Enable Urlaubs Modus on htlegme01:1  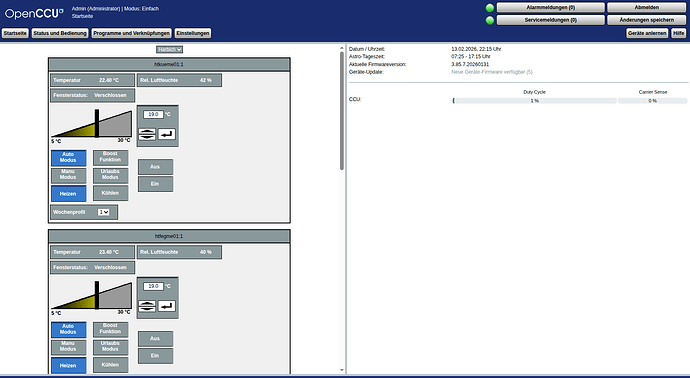coord(110,347)
